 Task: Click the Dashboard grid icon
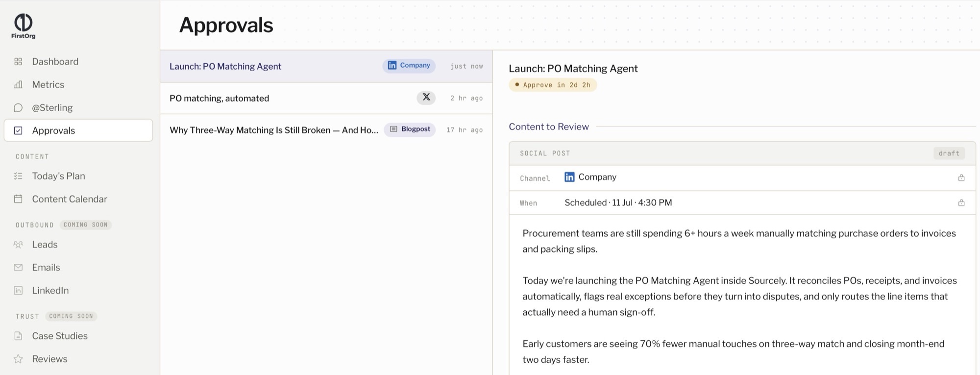click(18, 62)
